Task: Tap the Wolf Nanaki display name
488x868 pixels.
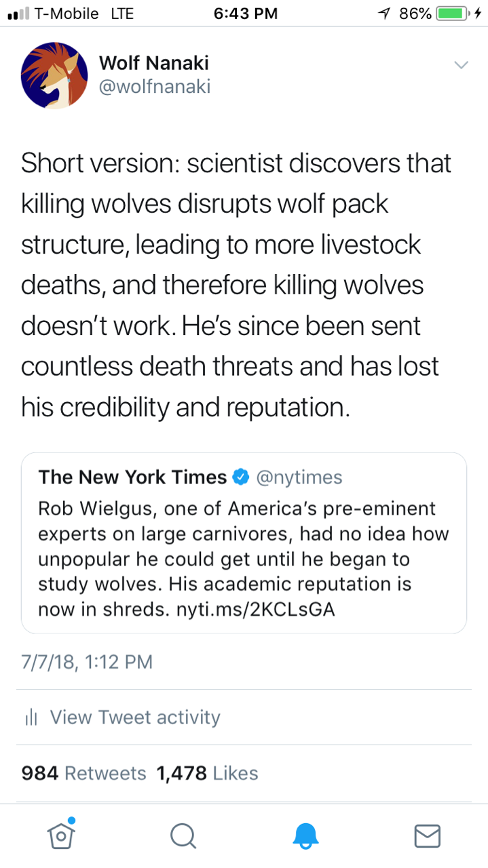Action: (x=154, y=63)
